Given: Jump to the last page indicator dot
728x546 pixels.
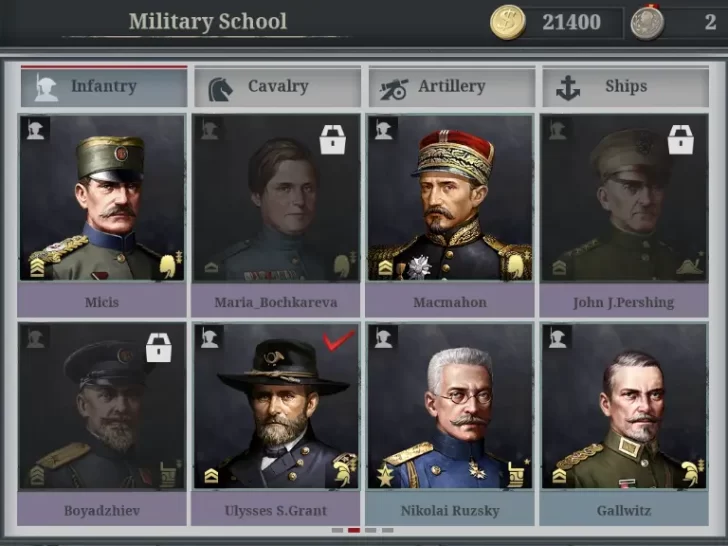Looking at the screenshot, I should click(x=388, y=530).
